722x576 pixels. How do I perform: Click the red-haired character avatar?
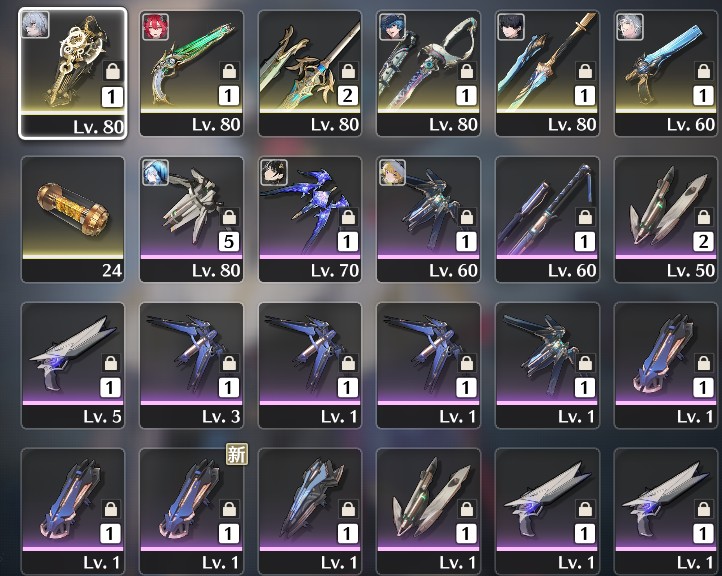click(x=155, y=27)
